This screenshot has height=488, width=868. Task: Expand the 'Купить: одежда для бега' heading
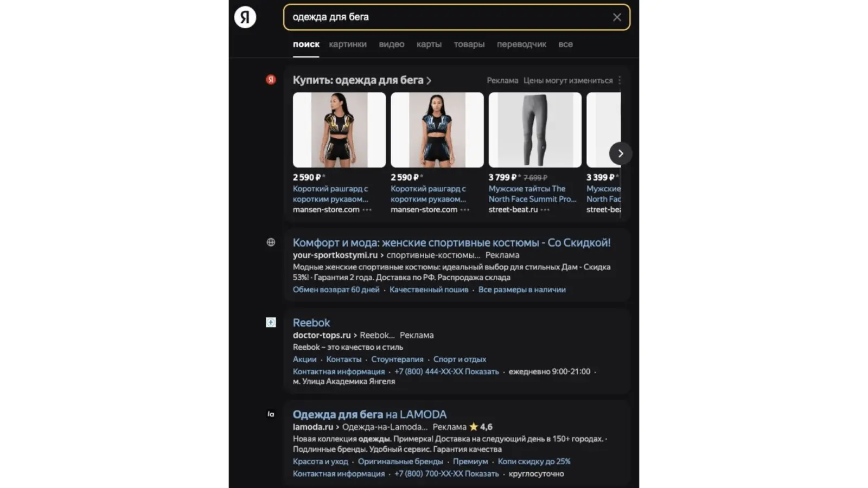[x=362, y=80]
